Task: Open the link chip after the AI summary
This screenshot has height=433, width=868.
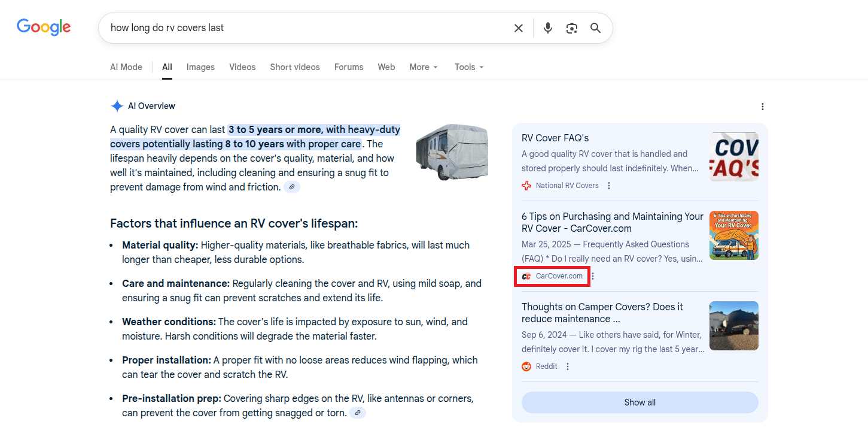Action: click(x=292, y=187)
